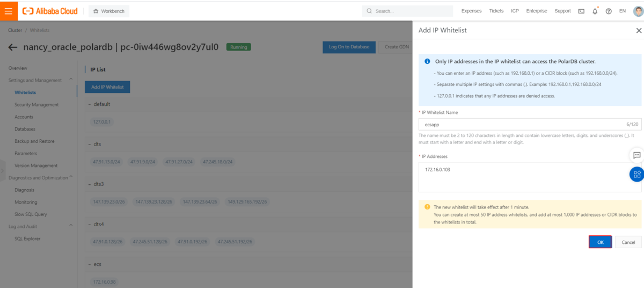Screen dimensions: 644x288
Task: Click IP 147.139.23.0/26 tag
Action: tap(110, 201)
